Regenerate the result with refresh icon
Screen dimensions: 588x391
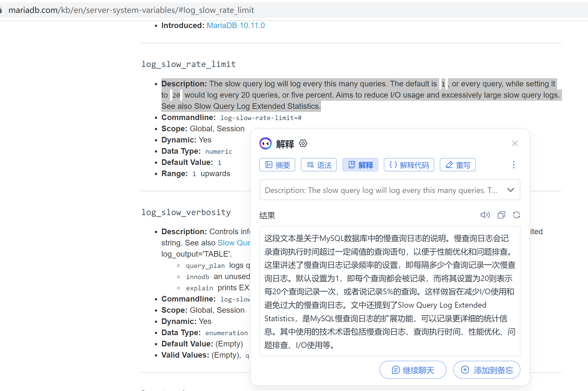coord(516,215)
